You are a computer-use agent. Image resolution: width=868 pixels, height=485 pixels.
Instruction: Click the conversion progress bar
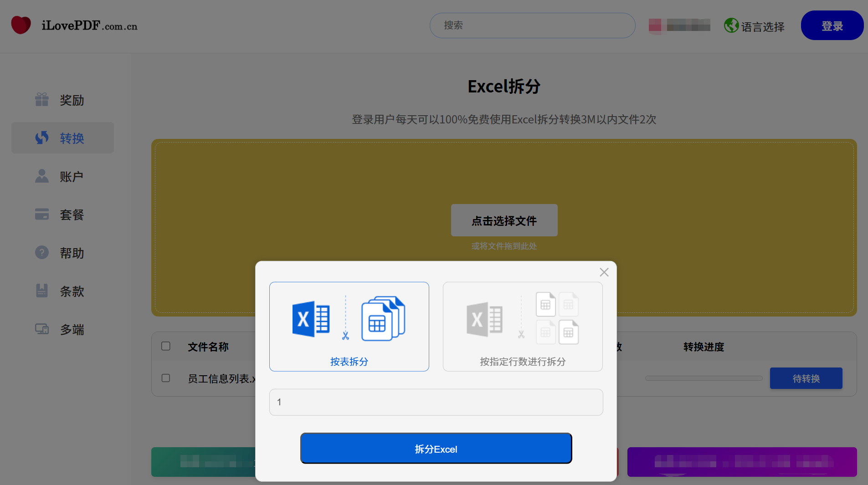click(704, 378)
